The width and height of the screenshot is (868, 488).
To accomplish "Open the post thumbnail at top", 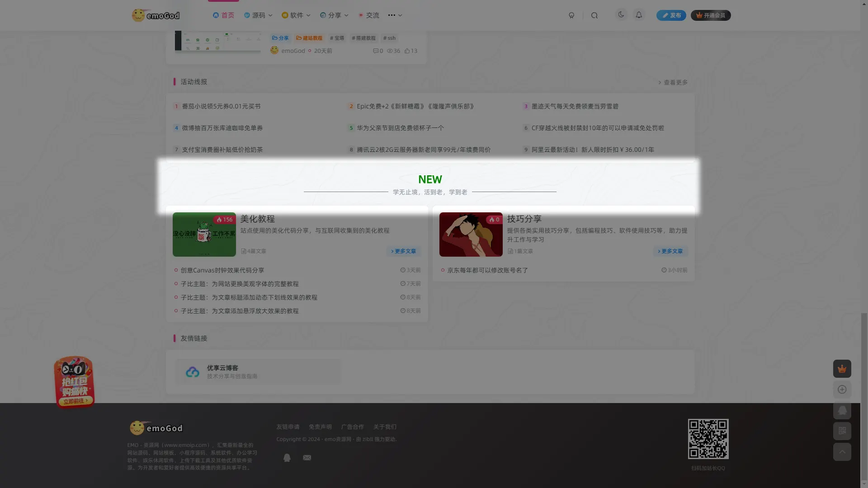I will pyautogui.click(x=217, y=41).
